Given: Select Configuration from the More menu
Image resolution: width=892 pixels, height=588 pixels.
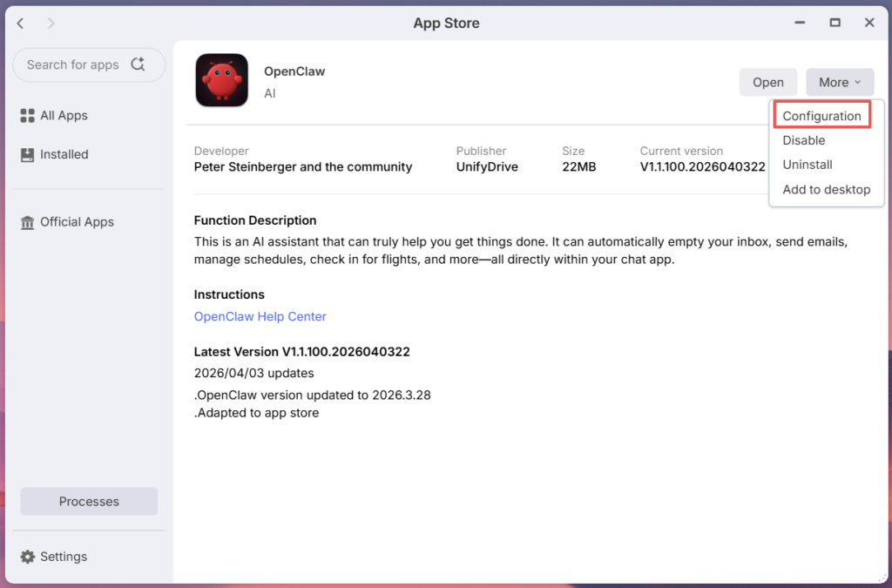Looking at the screenshot, I should coord(821,116).
